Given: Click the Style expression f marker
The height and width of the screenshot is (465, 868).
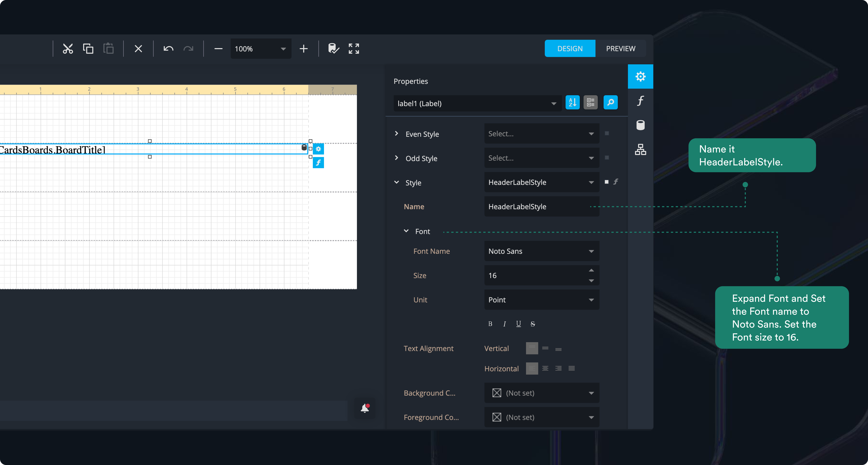Looking at the screenshot, I should coord(616,182).
